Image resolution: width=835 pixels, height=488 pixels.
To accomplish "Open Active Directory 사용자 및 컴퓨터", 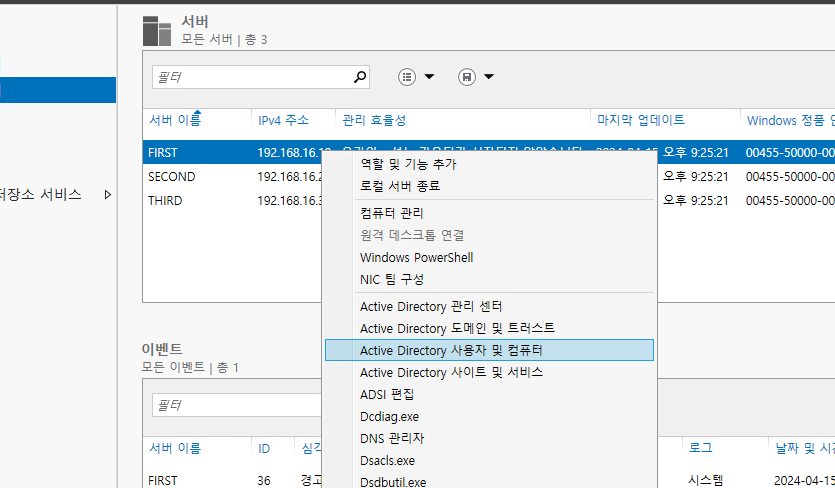I will pos(489,350).
